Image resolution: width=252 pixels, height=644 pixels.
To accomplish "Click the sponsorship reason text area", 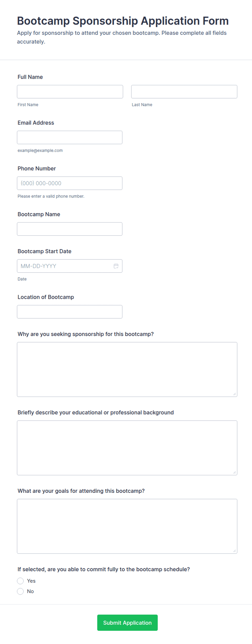I will (127, 369).
